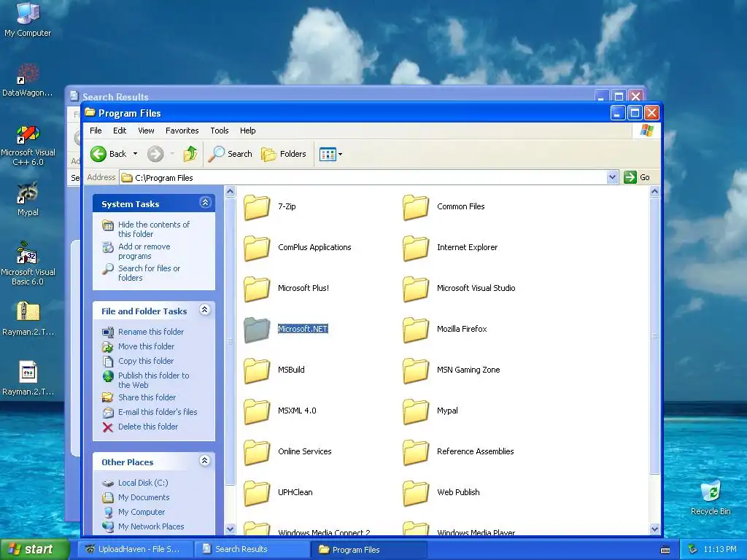The image size is (747, 560).
Task: Click Rename this folder link
Action: pos(150,332)
